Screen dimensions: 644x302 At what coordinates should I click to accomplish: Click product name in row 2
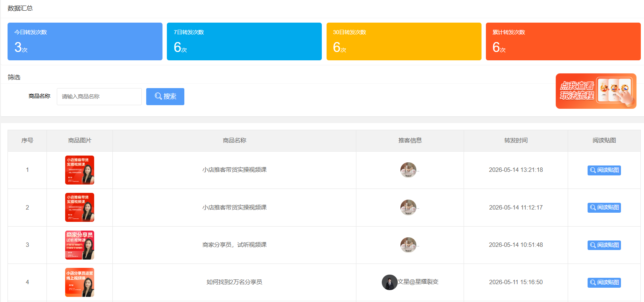point(234,208)
